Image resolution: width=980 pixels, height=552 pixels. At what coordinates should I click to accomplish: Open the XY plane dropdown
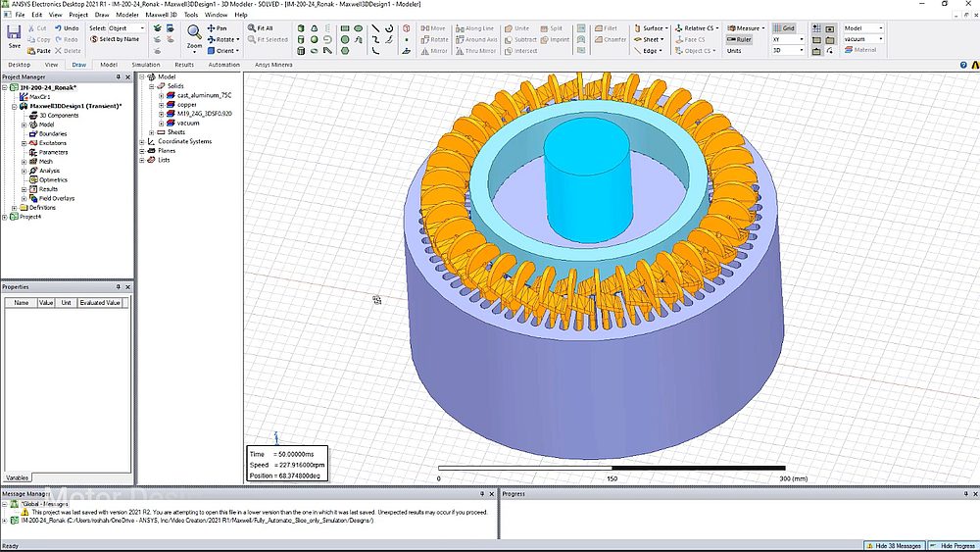[x=802, y=39]
